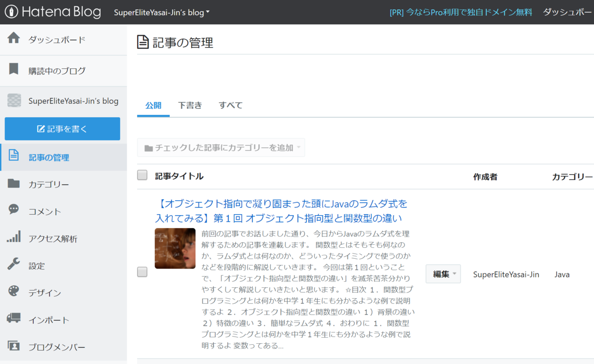
Task: Check the Java lambda article's checkbox
Action: 142,272
